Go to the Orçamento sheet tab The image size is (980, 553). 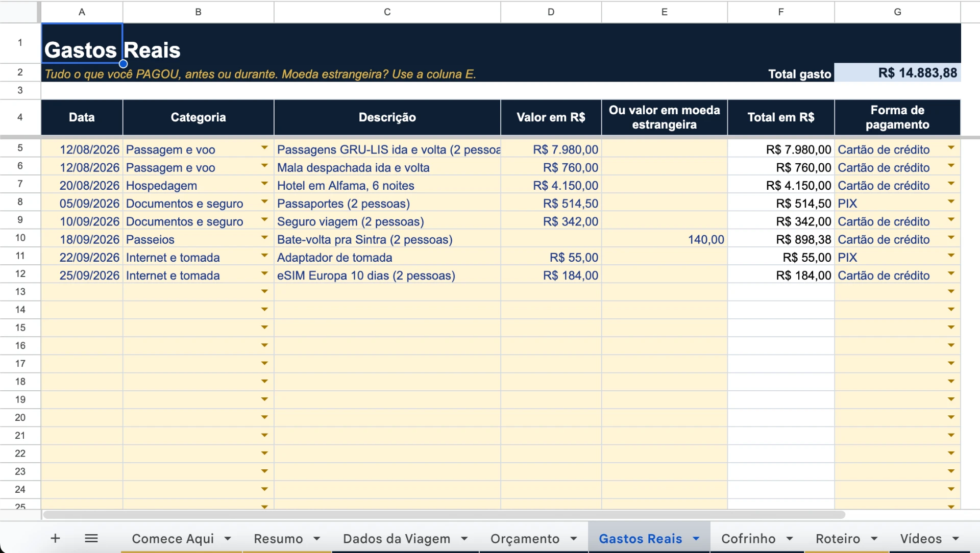525,539
